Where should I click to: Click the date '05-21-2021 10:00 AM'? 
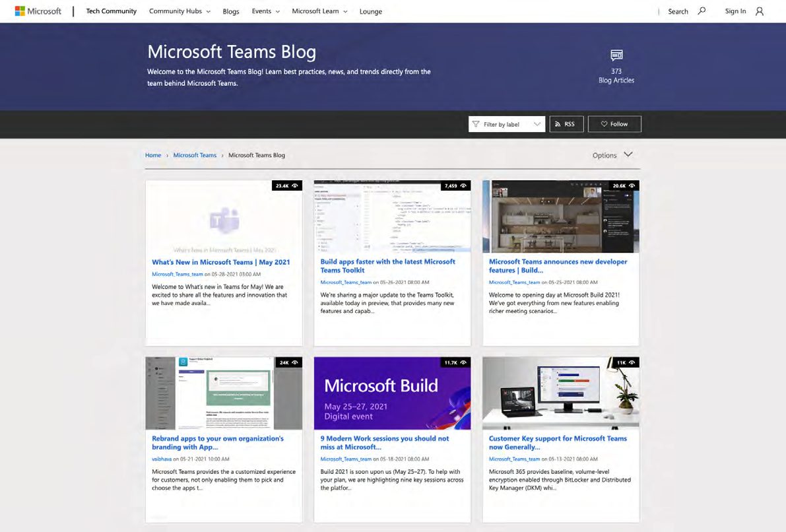pyautogui.click(x=205, y=459)
